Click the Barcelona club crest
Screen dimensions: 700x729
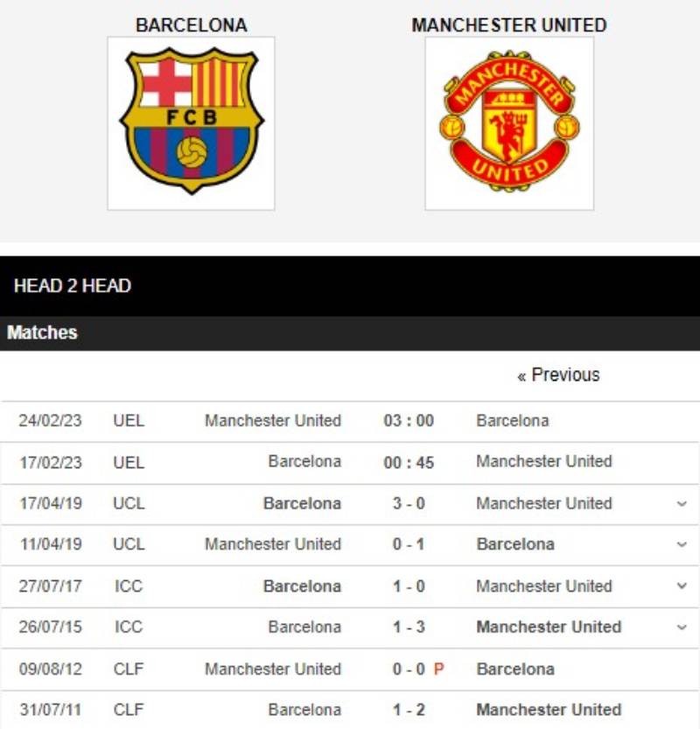click(191, 123)
